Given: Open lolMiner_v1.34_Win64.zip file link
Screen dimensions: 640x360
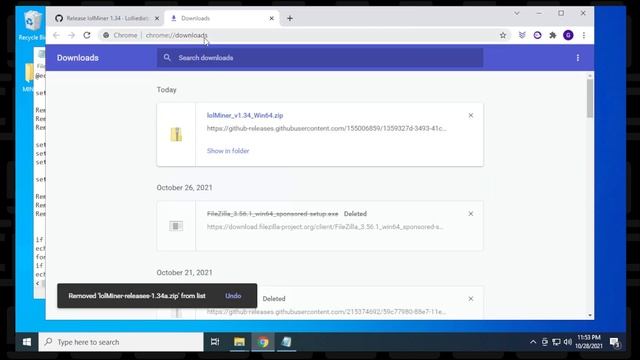Looking at the screenshot, I should (245, 116).
